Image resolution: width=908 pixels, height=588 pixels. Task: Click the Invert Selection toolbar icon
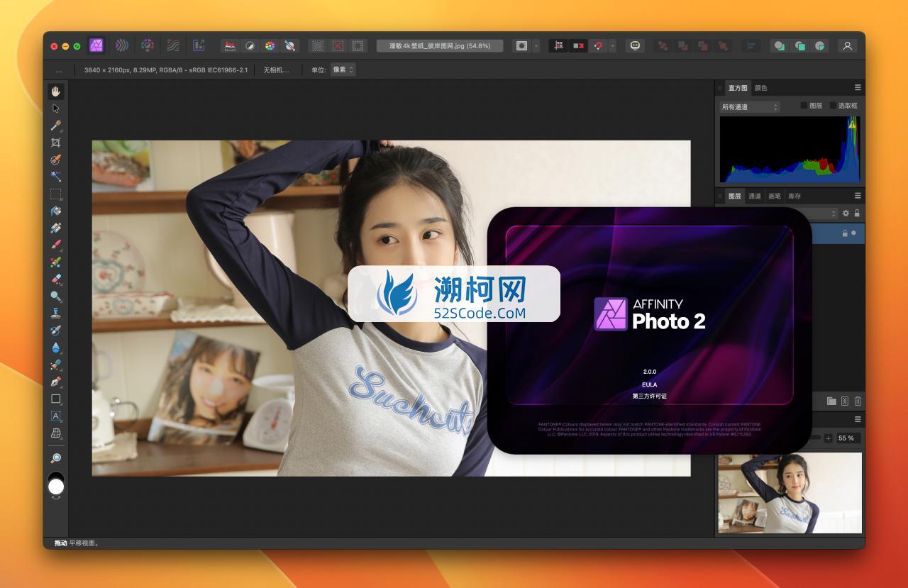358,45
